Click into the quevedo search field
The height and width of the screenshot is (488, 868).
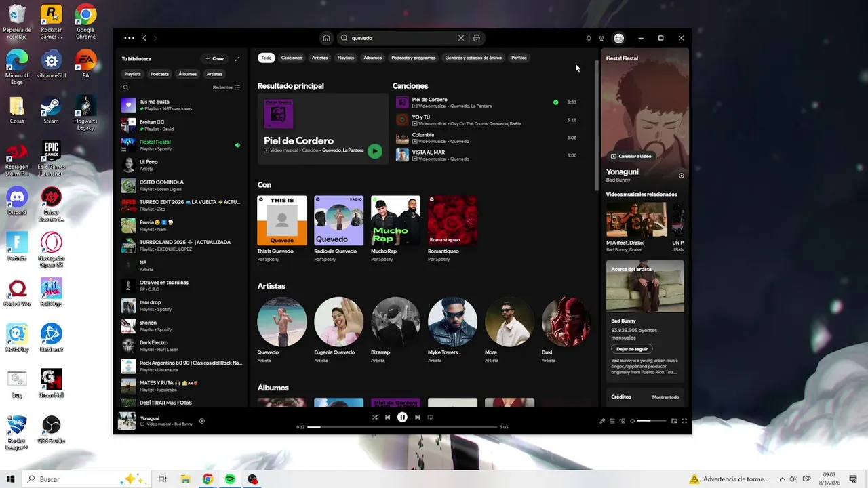[x=403, y=38]
